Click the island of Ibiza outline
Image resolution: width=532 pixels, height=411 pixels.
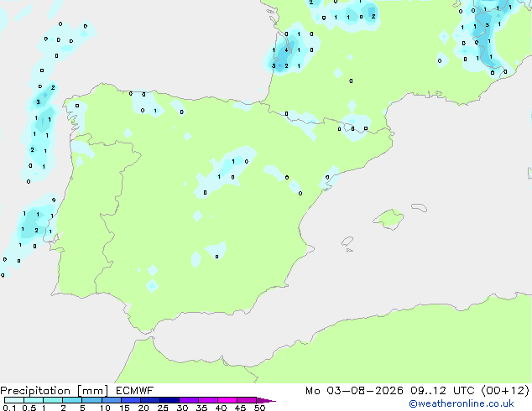[x=347, y=242]
